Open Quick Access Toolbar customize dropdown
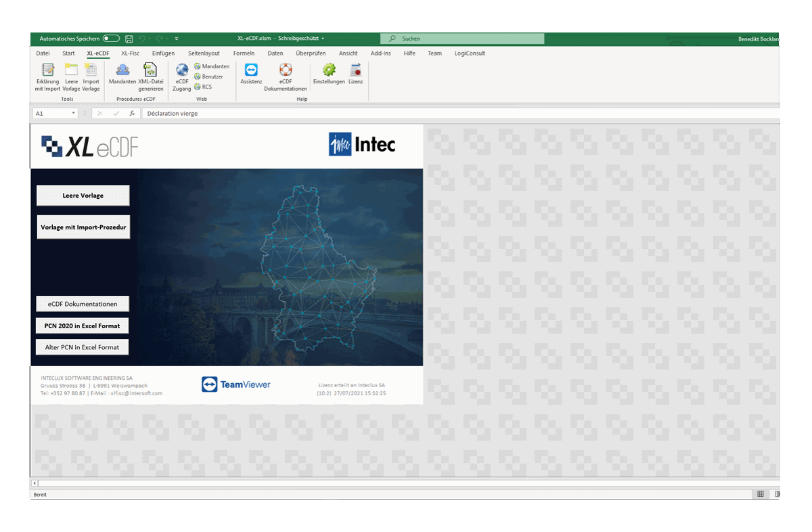Screen dimensions: 812x532 [177, 39]
